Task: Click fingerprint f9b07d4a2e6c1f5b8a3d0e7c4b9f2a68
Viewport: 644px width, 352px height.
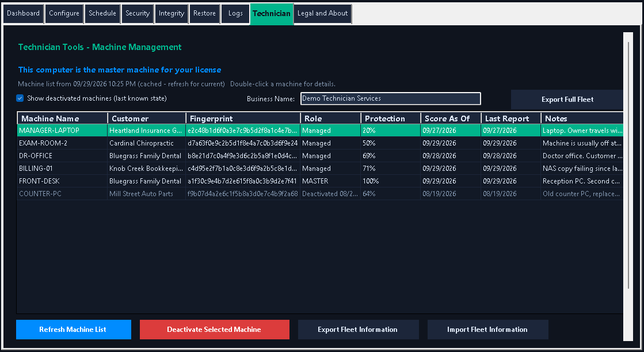Action: point(243,194)
